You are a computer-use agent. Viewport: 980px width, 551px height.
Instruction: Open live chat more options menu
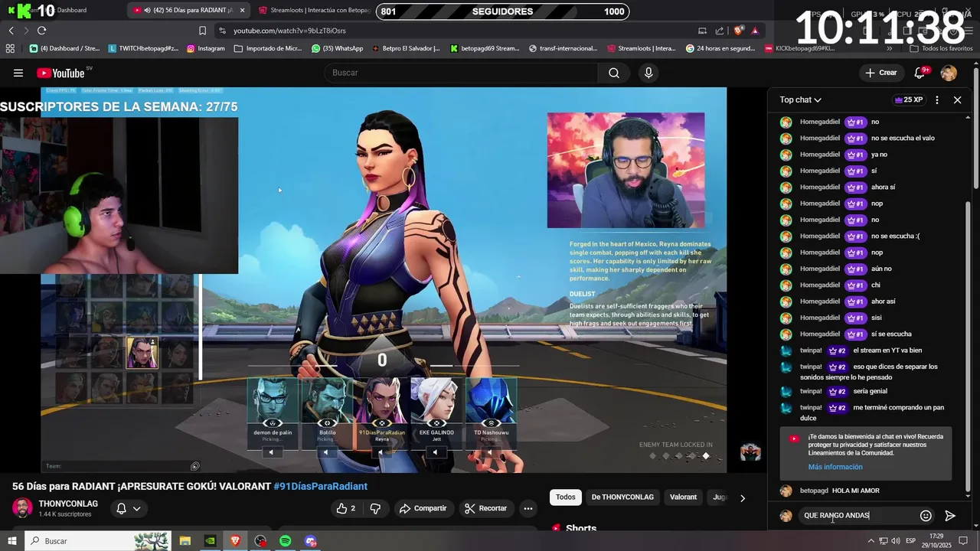[x=936, y=99]
